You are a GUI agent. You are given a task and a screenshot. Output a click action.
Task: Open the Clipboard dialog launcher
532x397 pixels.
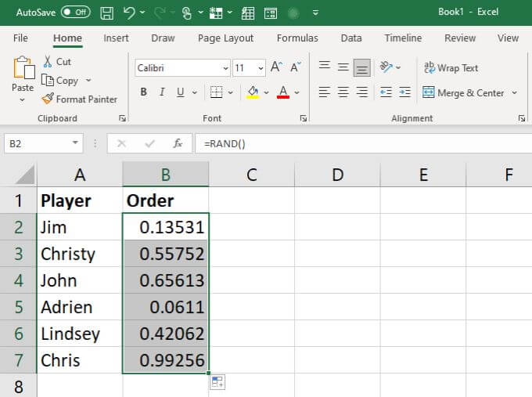pos(123,118)
